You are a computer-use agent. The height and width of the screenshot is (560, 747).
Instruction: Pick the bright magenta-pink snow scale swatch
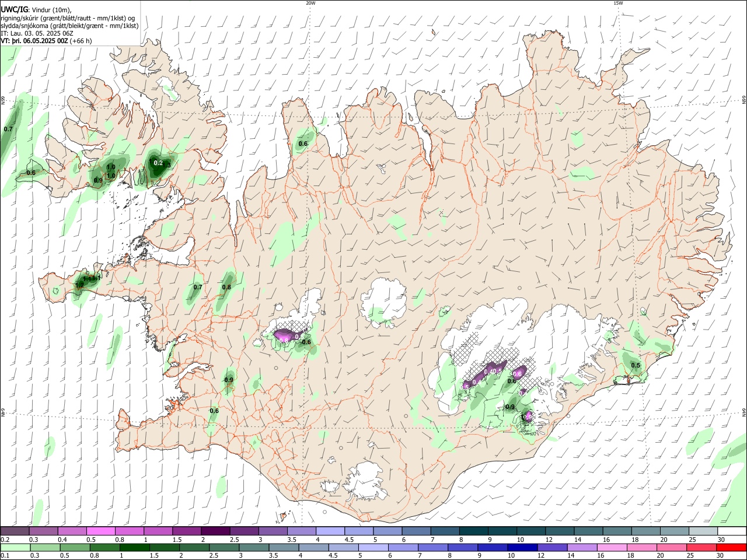click(x=100, y=531)
